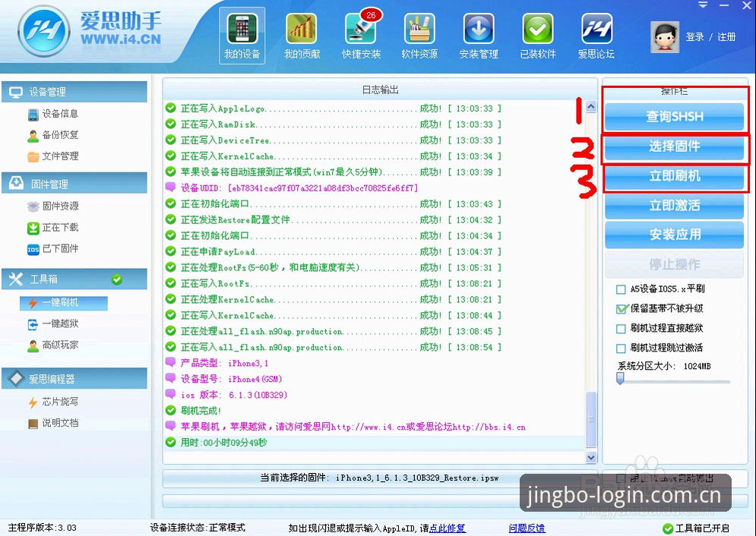The width and height of the screenshot is (756, 536).
Task: Collapse the 设备管理 section header
Action: click(74, 92)
